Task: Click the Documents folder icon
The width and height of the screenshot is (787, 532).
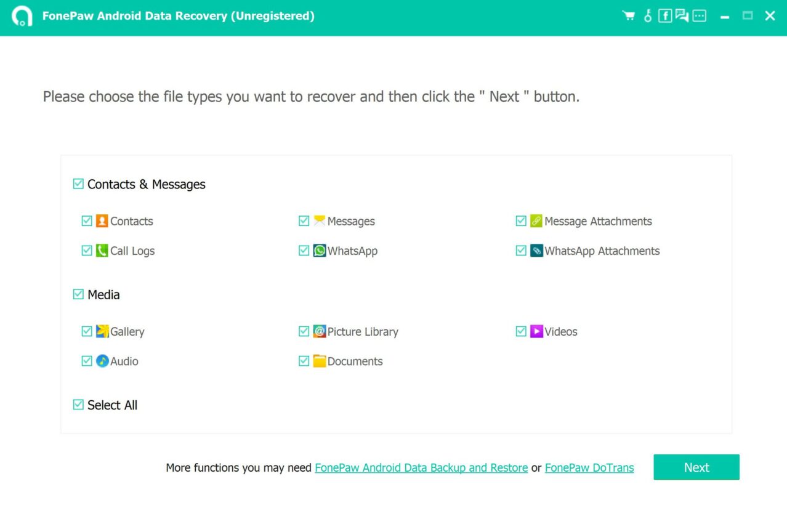Action: [319, 361]
